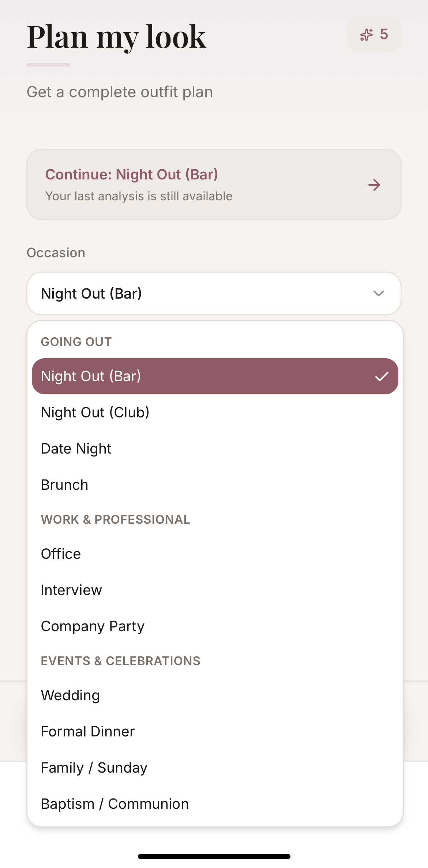Select the Formal Dinner occasion
The height and width of the screenshot is (868, 428).
pos(88,731)
